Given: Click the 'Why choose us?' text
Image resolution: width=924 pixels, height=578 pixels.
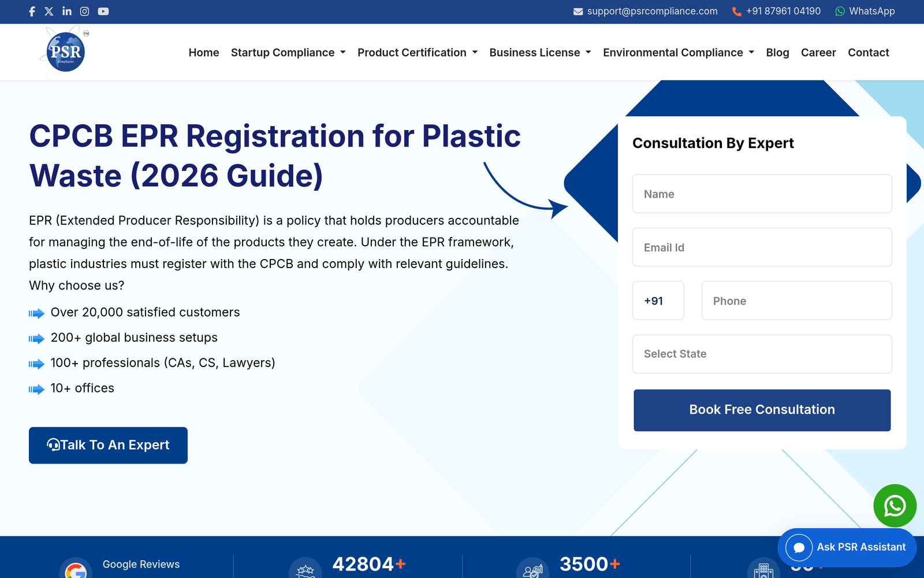Looking at the screenshot, I should 77,286.
